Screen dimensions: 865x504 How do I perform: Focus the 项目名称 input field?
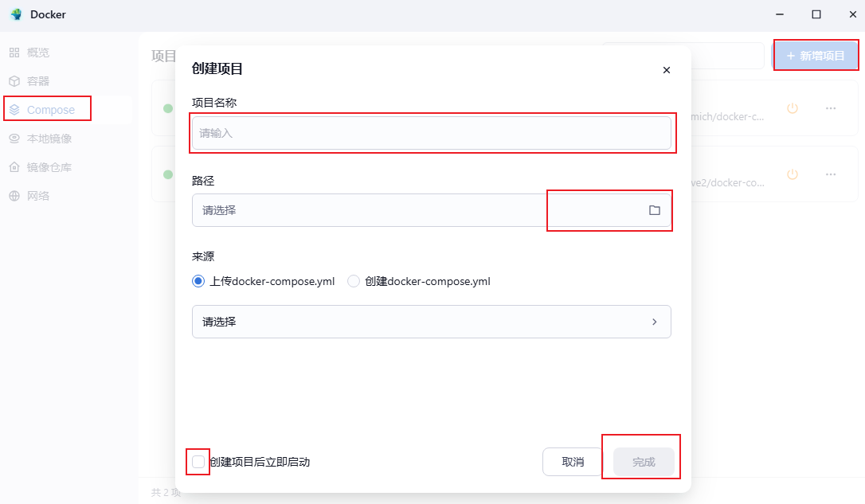432,133
